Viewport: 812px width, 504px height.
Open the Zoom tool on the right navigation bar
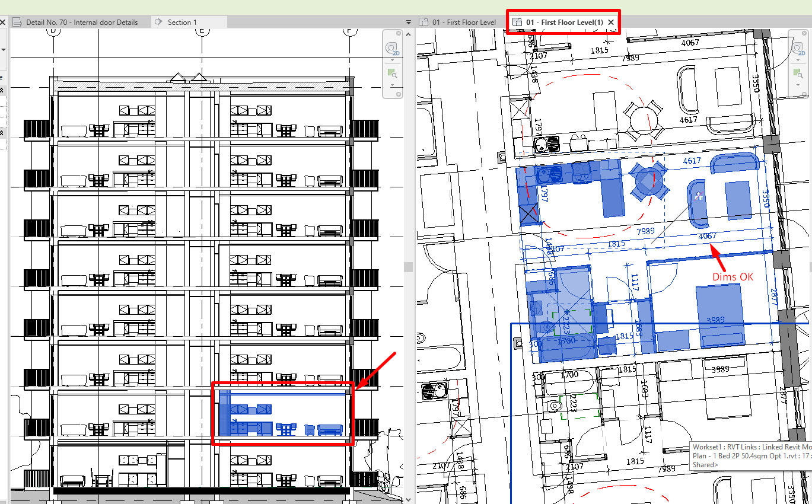[x=797, y=72]
